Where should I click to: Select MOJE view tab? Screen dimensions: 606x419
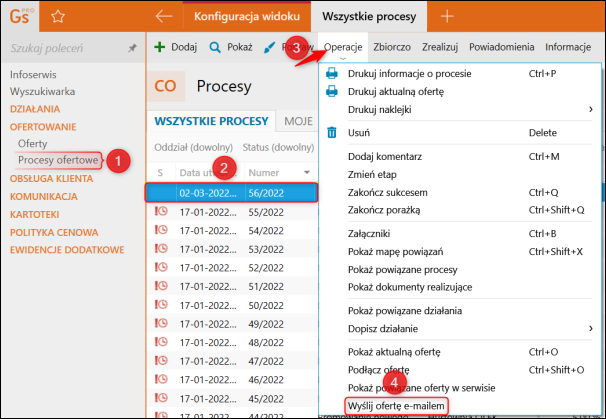298,121
